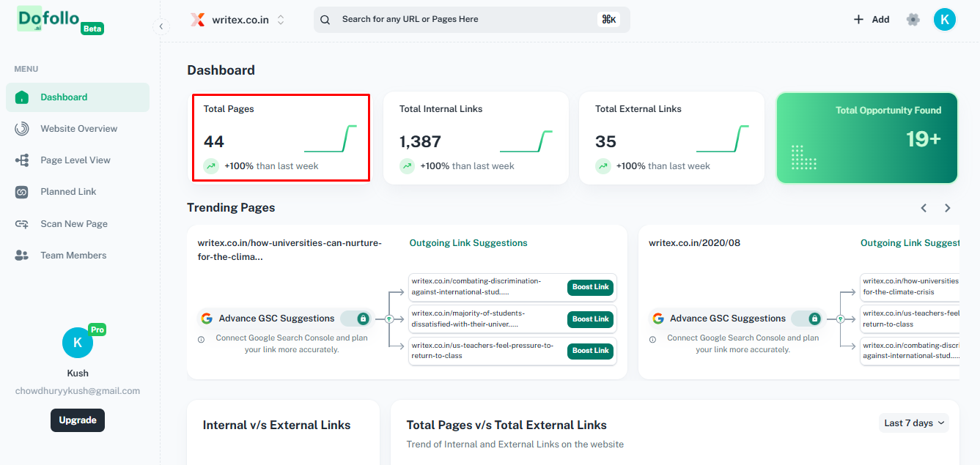Viewport: 980px width, 465px height.
Task: Open the Total Opportunity Found card
Action: pyautogui.click(x=867, y=138)
